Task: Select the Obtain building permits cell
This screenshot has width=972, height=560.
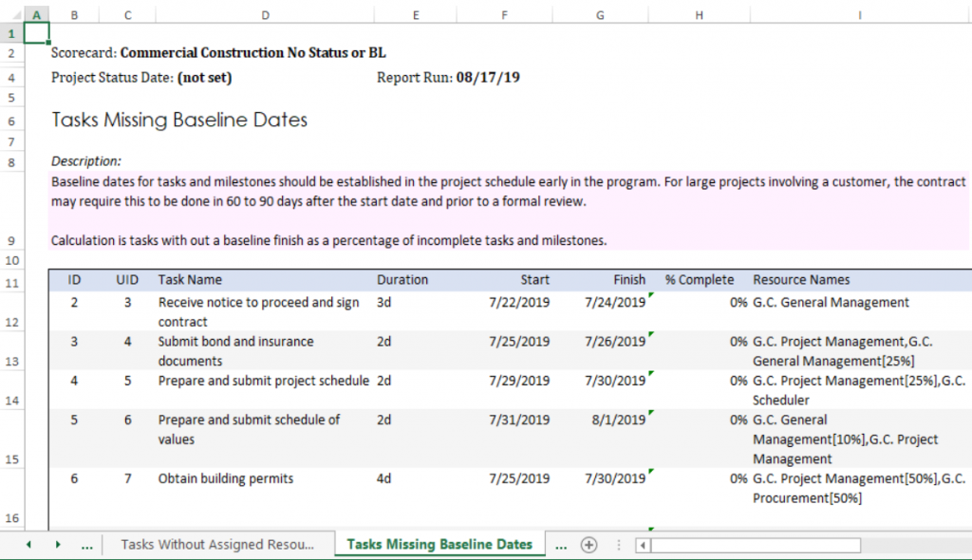Action: pyautogui.click(x=226, y=478)
